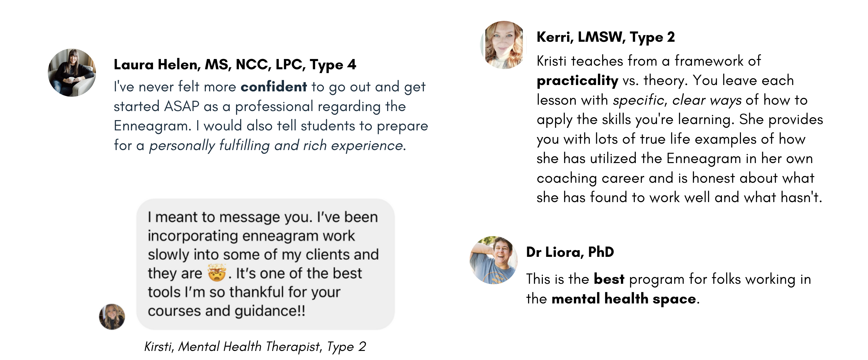The width and height of the screenshot is (868, 360).
Task: Click the gray message bubble
Action: (x=266, y=264)
